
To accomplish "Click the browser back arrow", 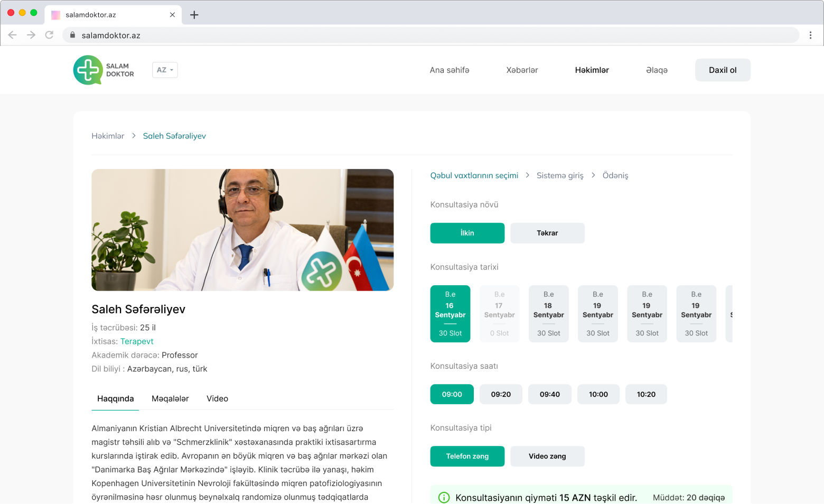I will pos(13,35).
